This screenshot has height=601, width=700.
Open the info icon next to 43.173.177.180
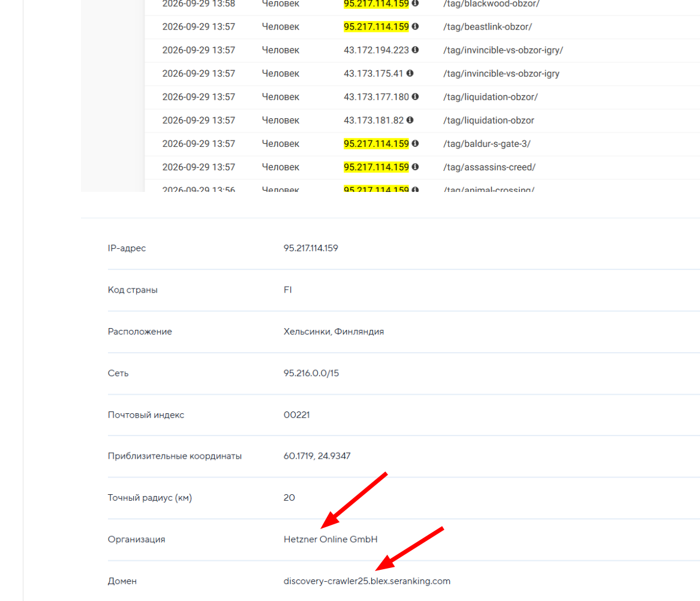(415, 97)
